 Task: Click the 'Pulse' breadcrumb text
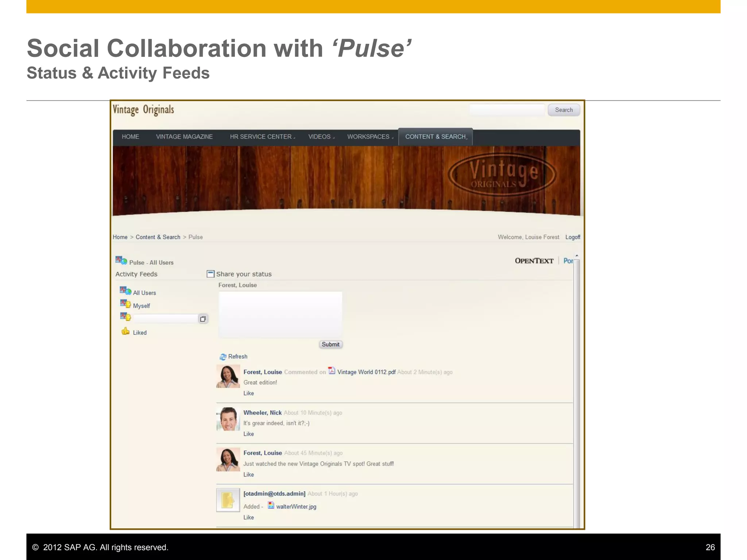tap(196, 237)
